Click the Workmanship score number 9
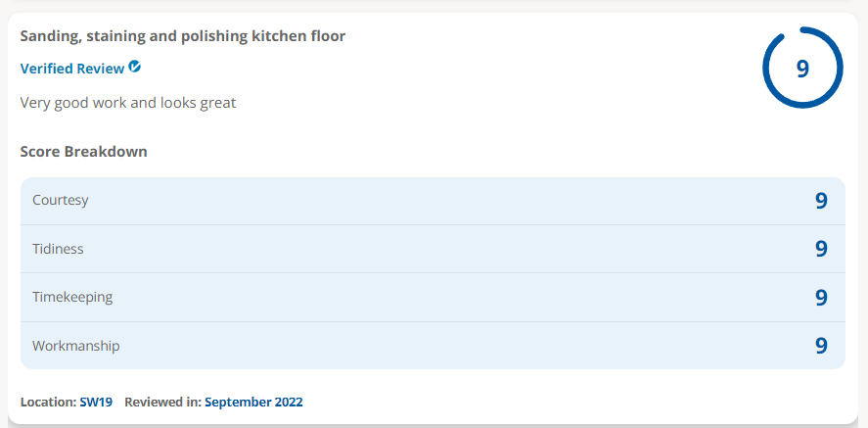Screen dimensions: 868x428 click(x=821, y=346)
